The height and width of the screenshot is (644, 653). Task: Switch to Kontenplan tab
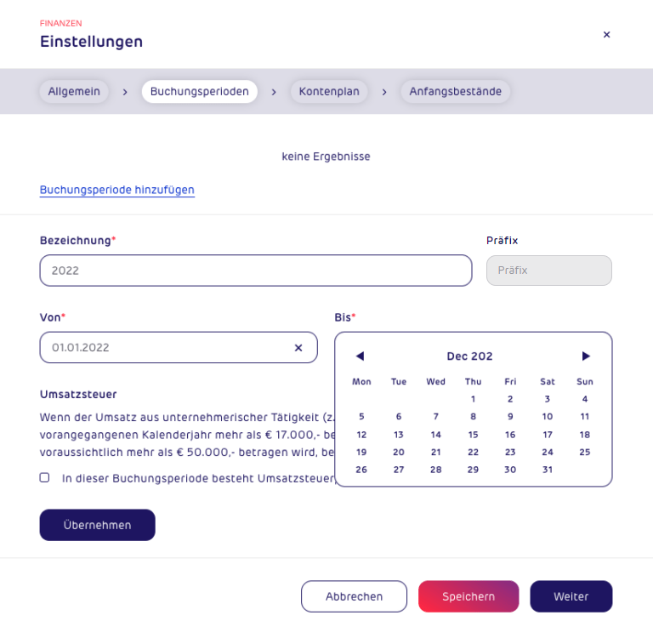coord(329,92)
